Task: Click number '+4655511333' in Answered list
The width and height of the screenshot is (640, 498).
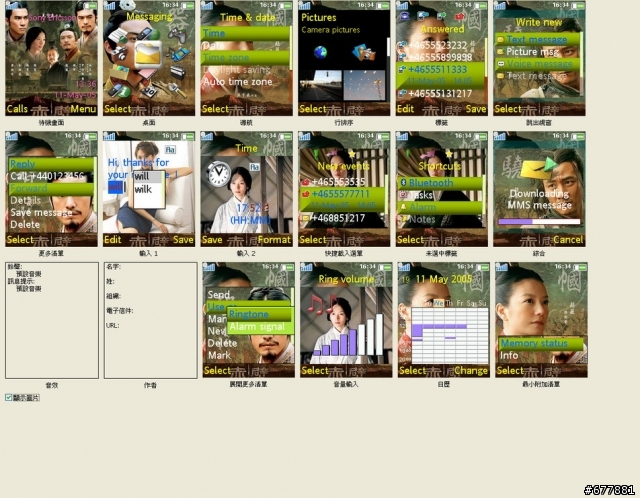Action: click(439, 70)
